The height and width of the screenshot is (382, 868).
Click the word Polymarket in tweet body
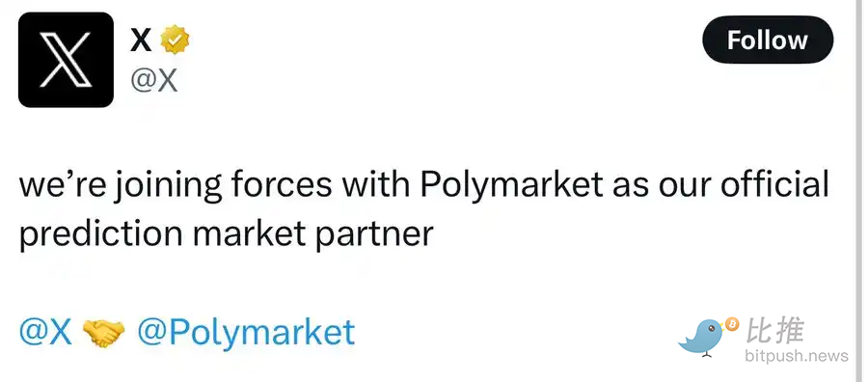[511, 185]
